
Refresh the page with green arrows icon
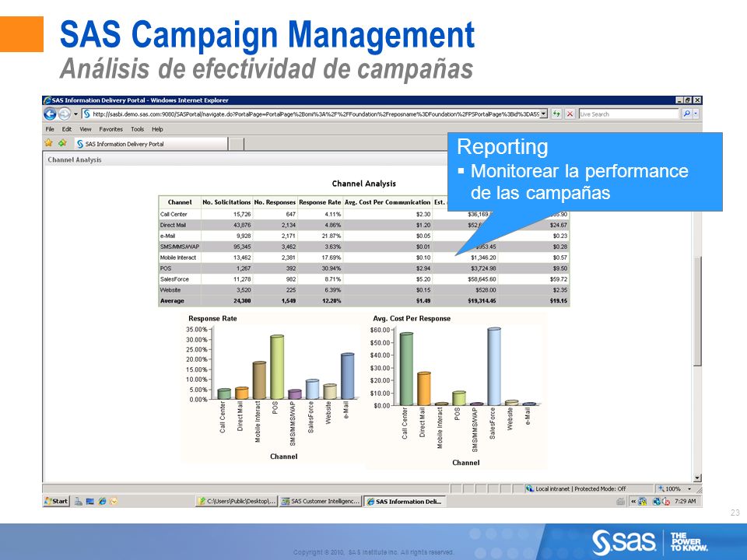556,114
